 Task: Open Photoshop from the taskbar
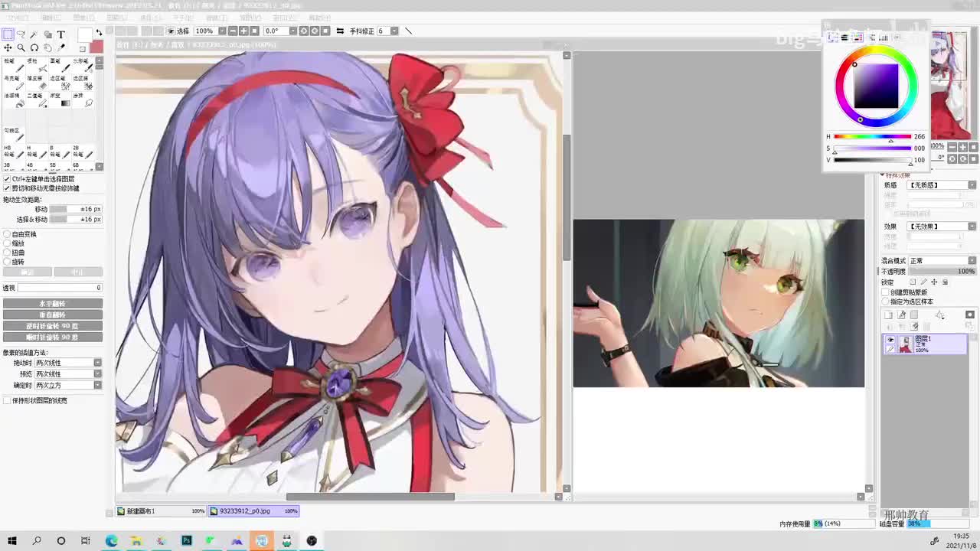click(186, 541)
